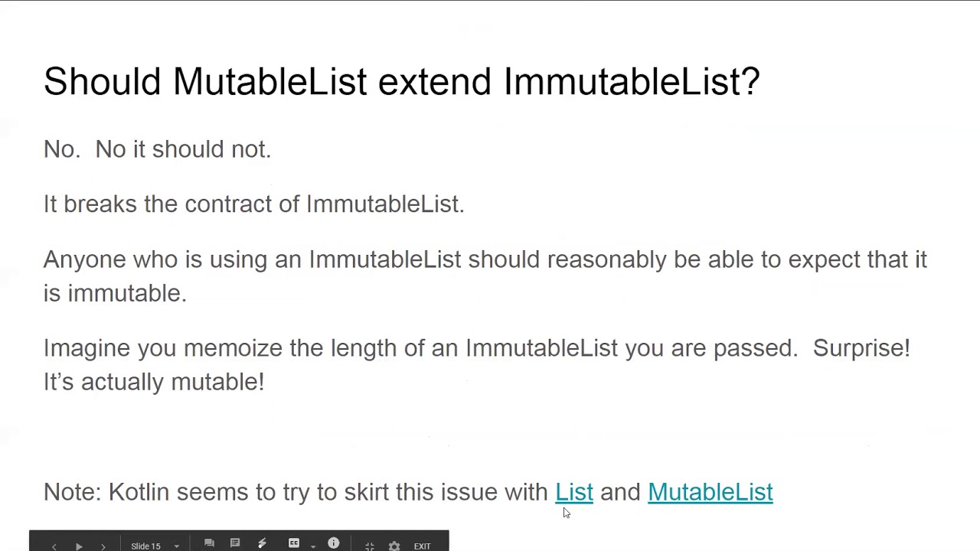Click the "No. No it should not." line
This screenshot has height=551, width=980.
coord(157,149)
